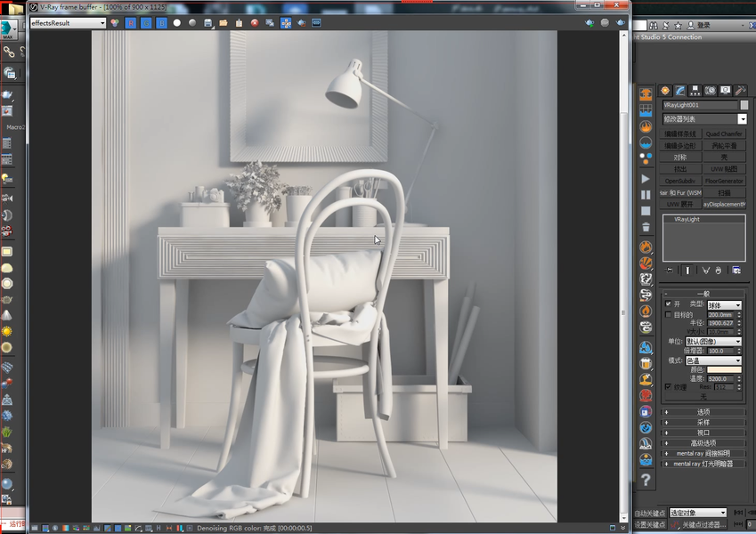Switch to RGB color channel view
The image size is (756, 534).
[x=115, y=22]
